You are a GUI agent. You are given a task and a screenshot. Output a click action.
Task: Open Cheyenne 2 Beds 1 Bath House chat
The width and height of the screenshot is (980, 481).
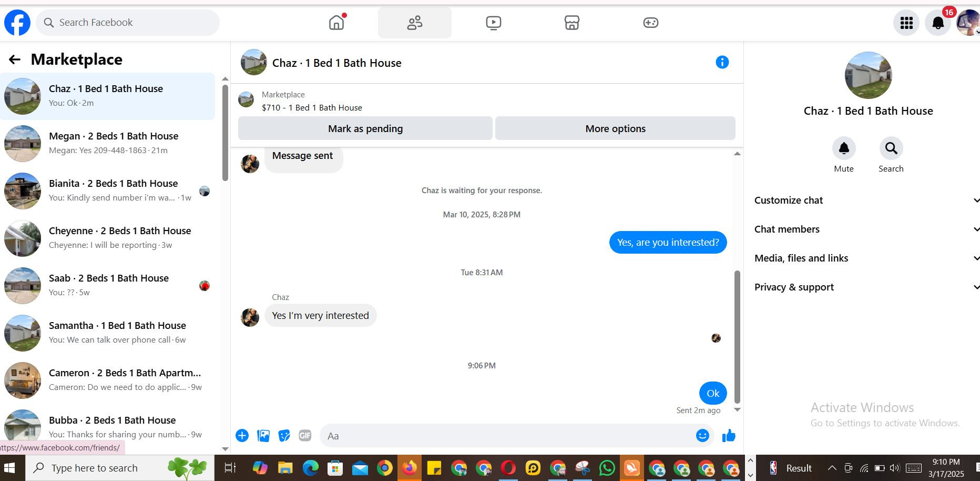[107, 238]
